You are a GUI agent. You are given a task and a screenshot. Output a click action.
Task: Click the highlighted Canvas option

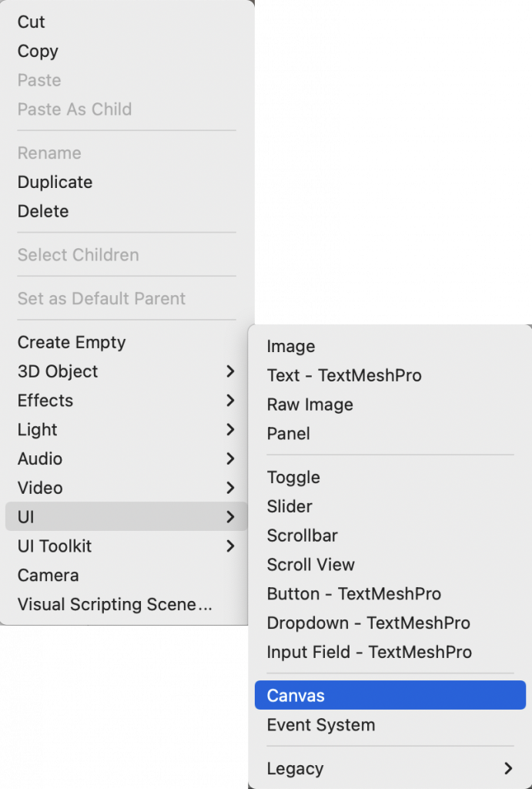pos(296,696)
